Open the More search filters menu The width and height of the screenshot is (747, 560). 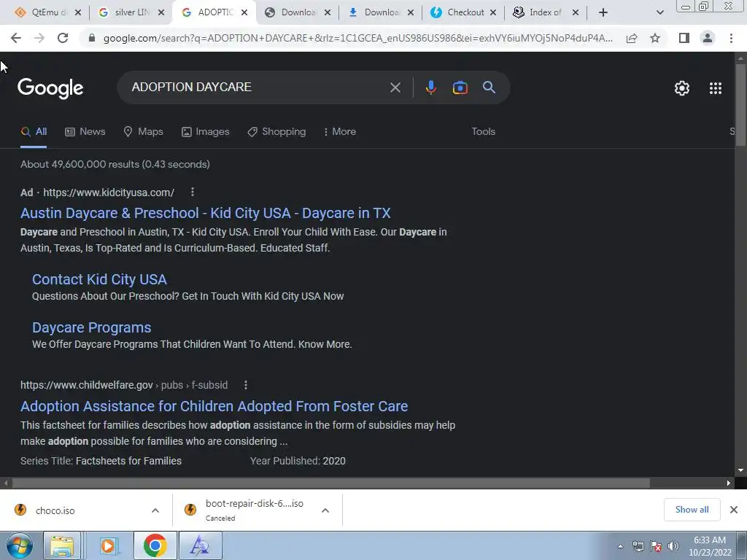(x=340, y=132)
